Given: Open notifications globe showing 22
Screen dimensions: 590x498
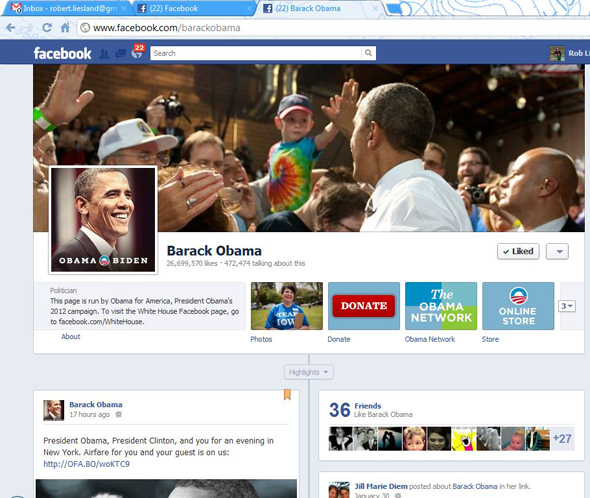Looking at the screenshot, I should tap(137, 52).
